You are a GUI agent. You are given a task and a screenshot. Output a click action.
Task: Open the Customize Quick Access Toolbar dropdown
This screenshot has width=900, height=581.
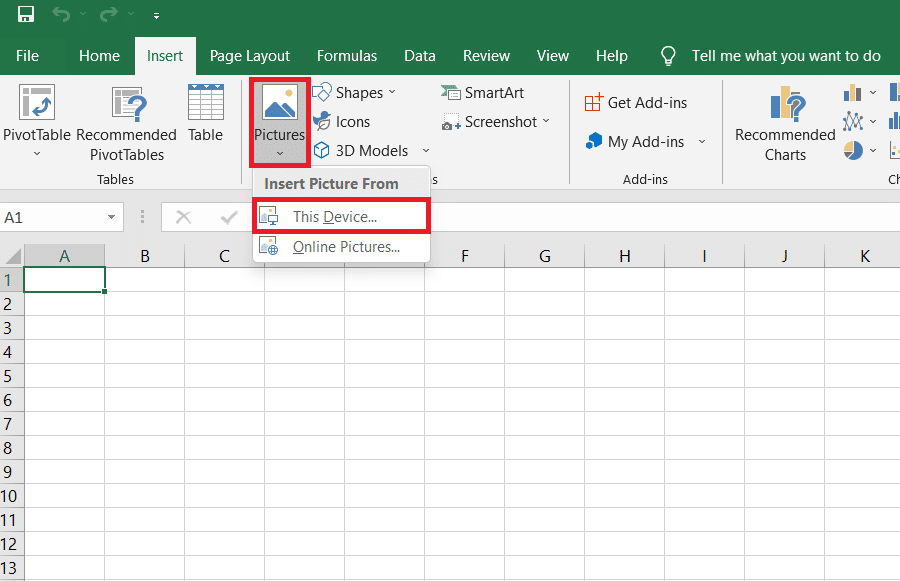[156, 16]
